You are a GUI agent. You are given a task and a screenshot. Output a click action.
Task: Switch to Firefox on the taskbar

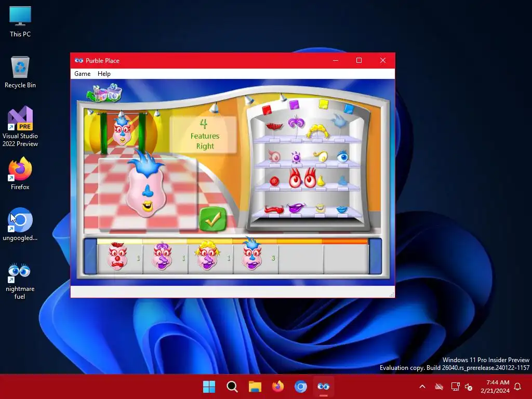click(x=278, y=387)
